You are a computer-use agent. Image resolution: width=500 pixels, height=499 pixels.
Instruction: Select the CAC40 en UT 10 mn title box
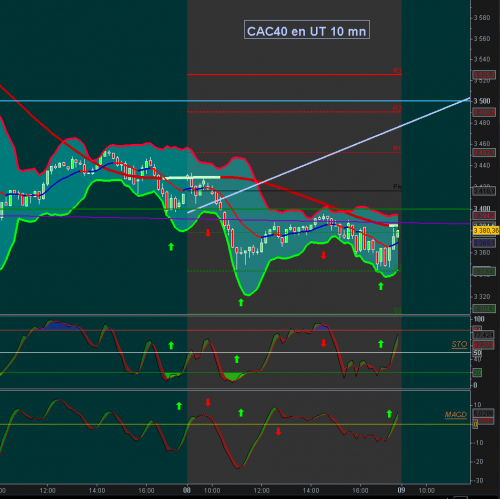[x=307, y=30]
